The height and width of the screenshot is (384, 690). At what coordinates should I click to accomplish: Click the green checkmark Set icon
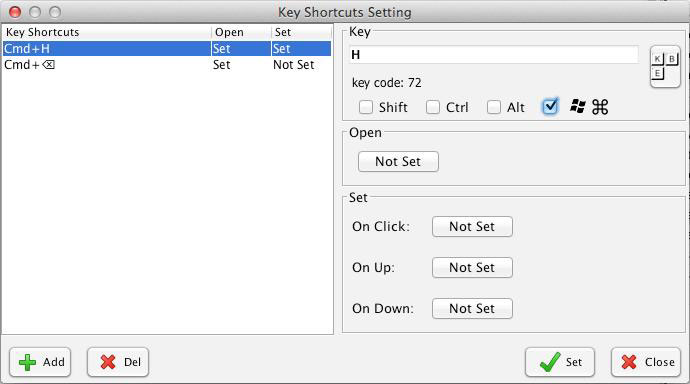click(x=550, y=362)
